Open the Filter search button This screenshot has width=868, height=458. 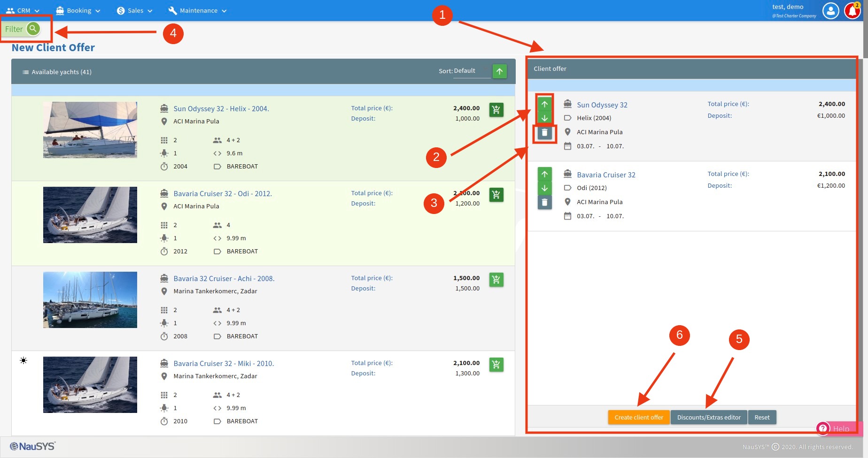[33, 29]
